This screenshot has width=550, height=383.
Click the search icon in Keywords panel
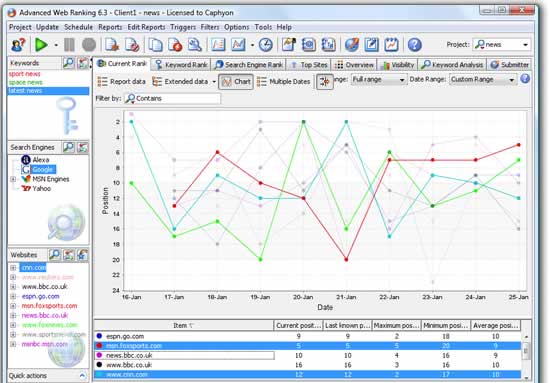[x=68, y=63]
